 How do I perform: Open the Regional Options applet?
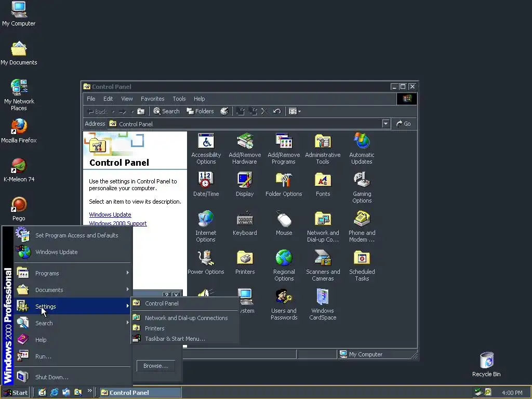(284, 265)
